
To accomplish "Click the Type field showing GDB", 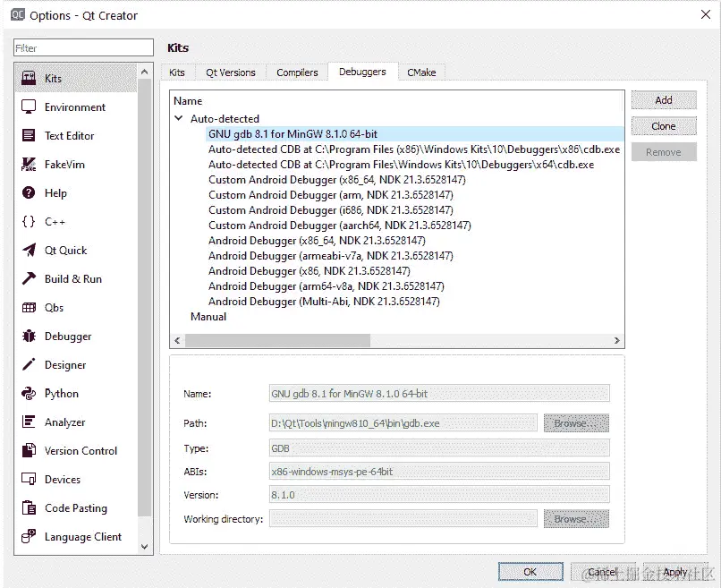I will click(439, 447).
